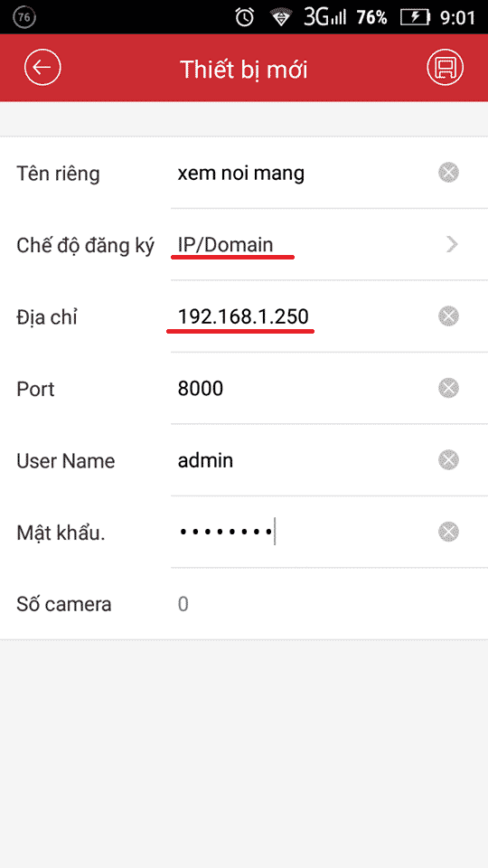The image size is (488, 868).
Task: Focus the Mật khẩu password dots
Action: [226, 532]
